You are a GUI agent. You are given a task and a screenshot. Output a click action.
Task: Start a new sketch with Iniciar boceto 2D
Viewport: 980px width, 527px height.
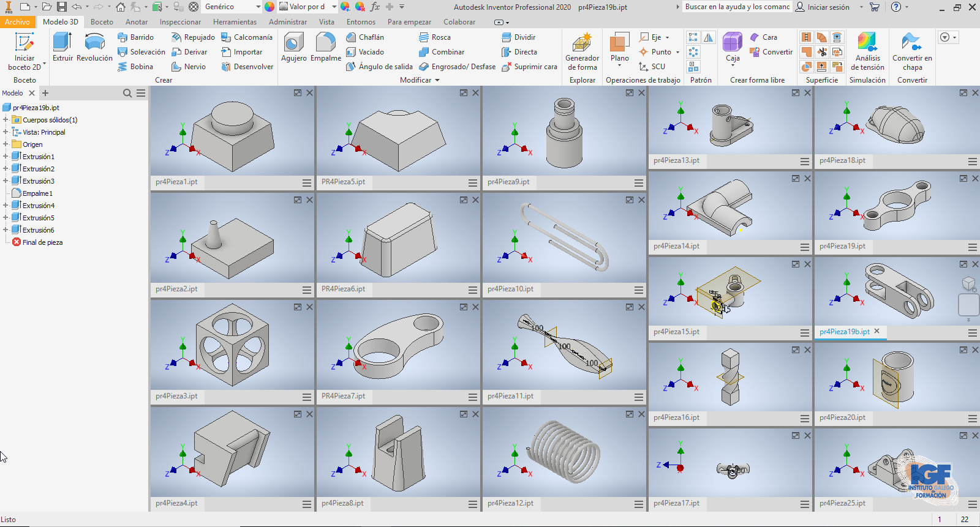[24, 51]
